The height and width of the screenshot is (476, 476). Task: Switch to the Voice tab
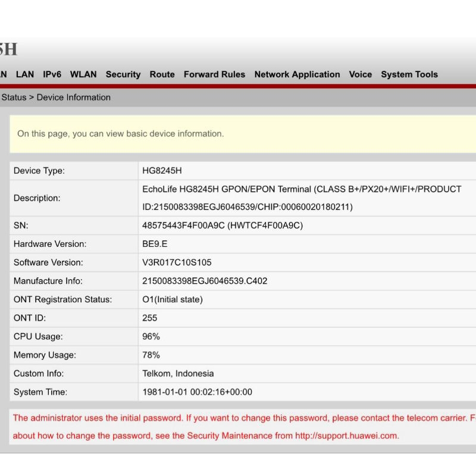click(360, 74)
